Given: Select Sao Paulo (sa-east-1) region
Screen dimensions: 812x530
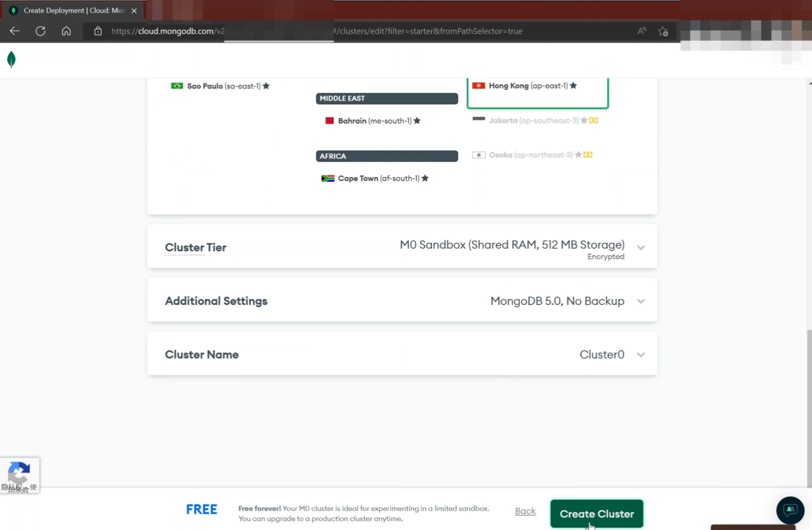Looking at the screenshot, I should click(x=221, y=86).
